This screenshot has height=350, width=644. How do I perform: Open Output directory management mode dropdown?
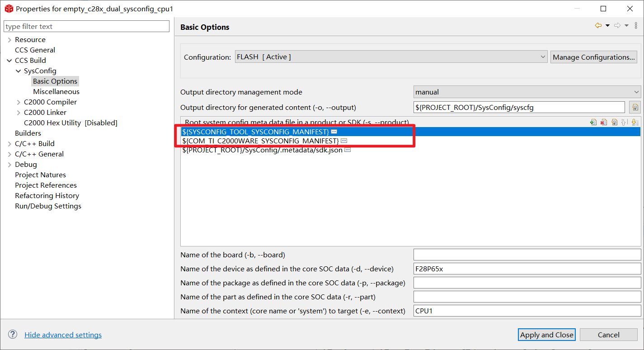coord(527,92)
